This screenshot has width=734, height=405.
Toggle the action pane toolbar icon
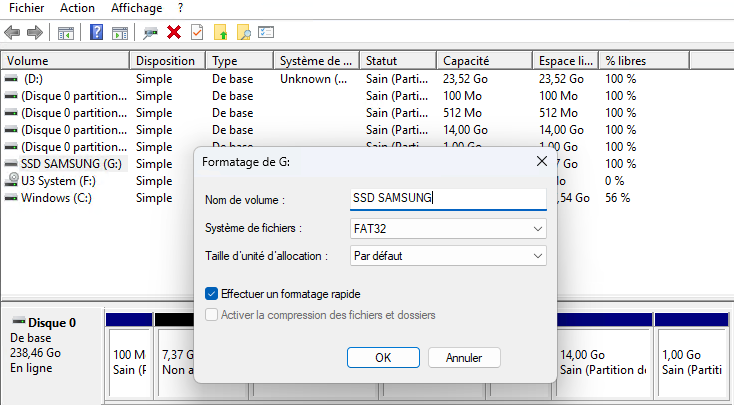coord(120,33)
